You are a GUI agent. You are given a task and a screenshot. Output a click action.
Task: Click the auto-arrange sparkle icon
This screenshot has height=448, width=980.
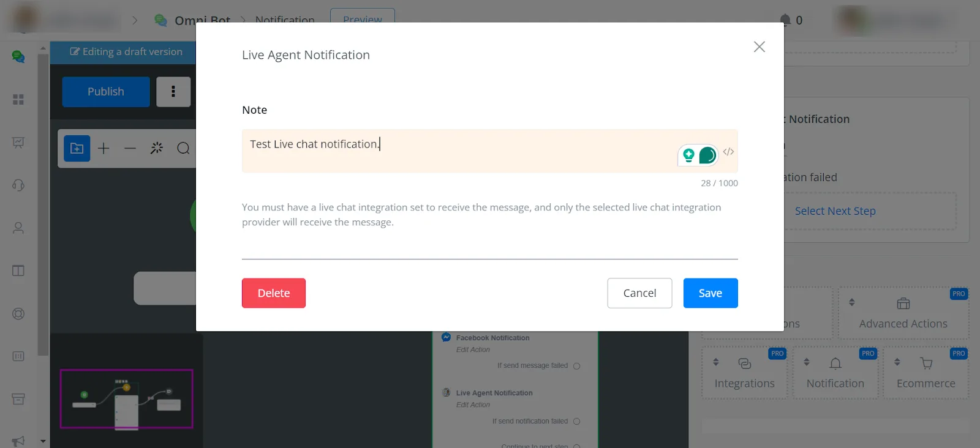point(157,148)
